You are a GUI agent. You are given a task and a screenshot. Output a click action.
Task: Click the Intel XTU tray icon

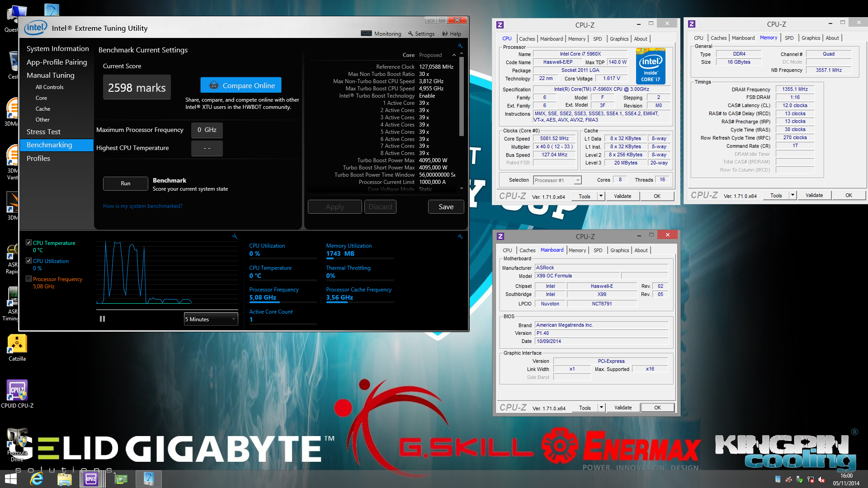tap(778, 480)
